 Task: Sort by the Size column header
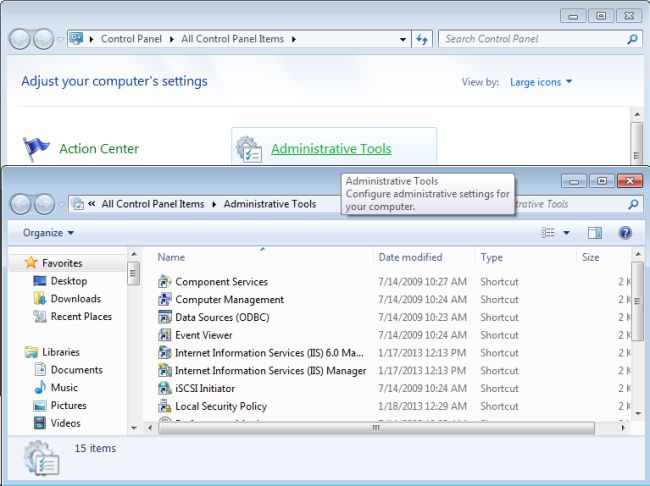tap(591, 257)
